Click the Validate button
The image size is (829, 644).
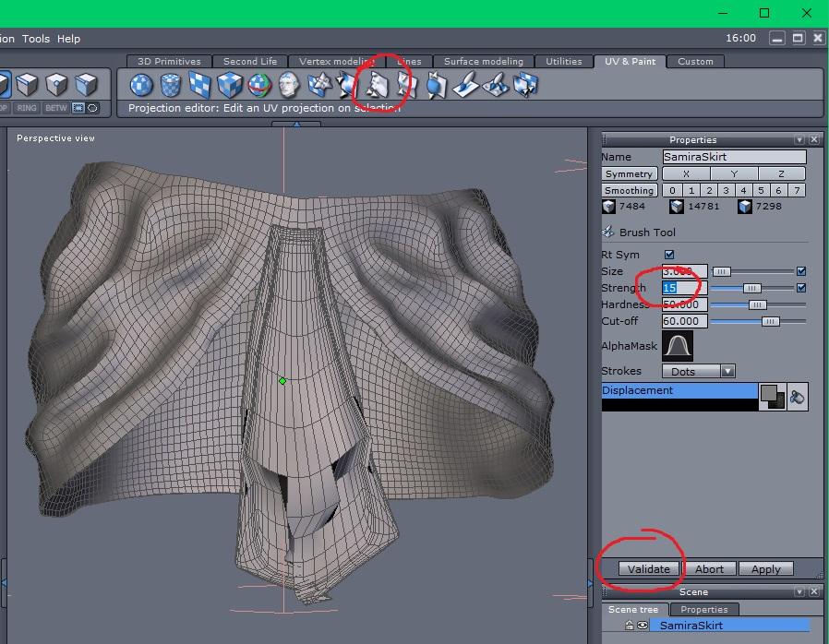click(x=649, y=569)
